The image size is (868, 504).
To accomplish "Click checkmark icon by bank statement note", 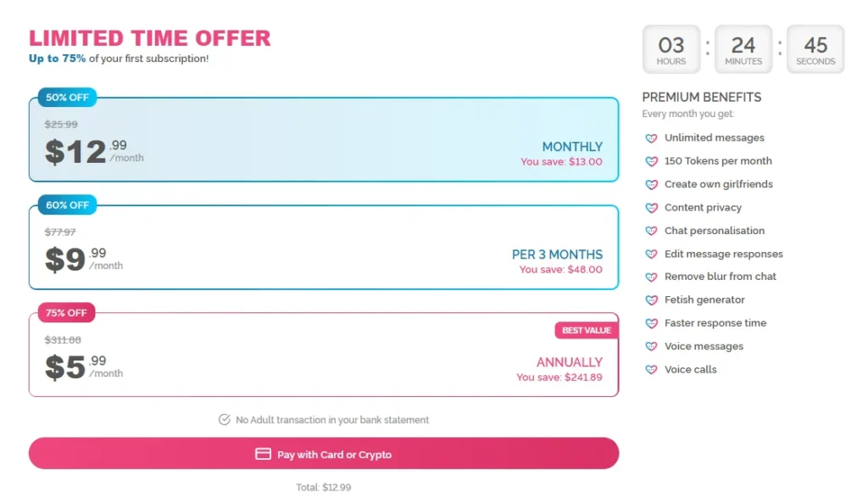I will [x=225, y=420].
